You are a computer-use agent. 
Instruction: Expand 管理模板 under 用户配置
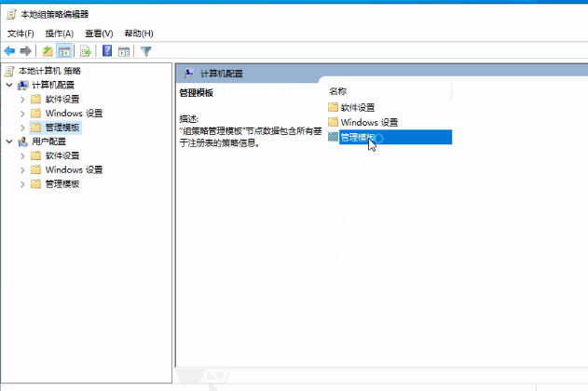[22, 184]
